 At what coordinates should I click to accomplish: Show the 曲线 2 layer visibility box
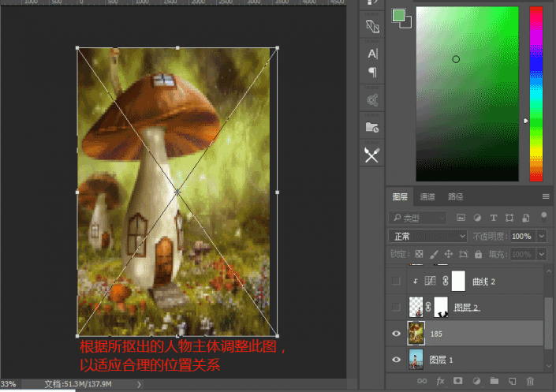pyautogui.click(x=396, y=281)
